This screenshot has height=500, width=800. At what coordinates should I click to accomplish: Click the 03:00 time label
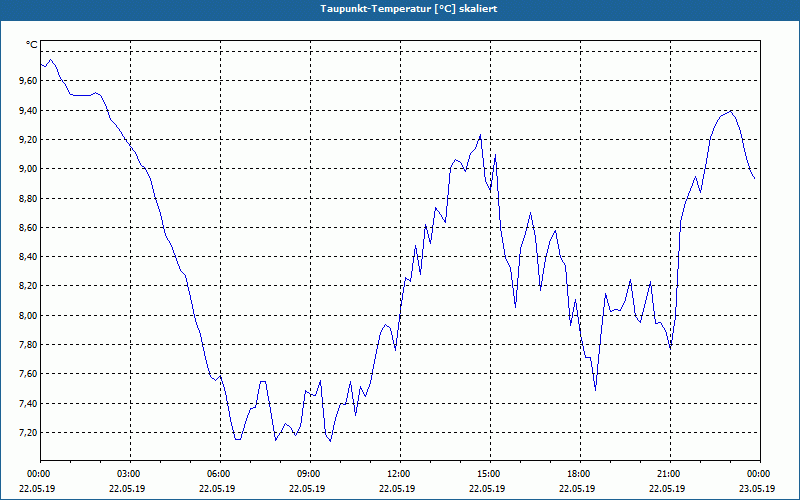tap(131, 474)
